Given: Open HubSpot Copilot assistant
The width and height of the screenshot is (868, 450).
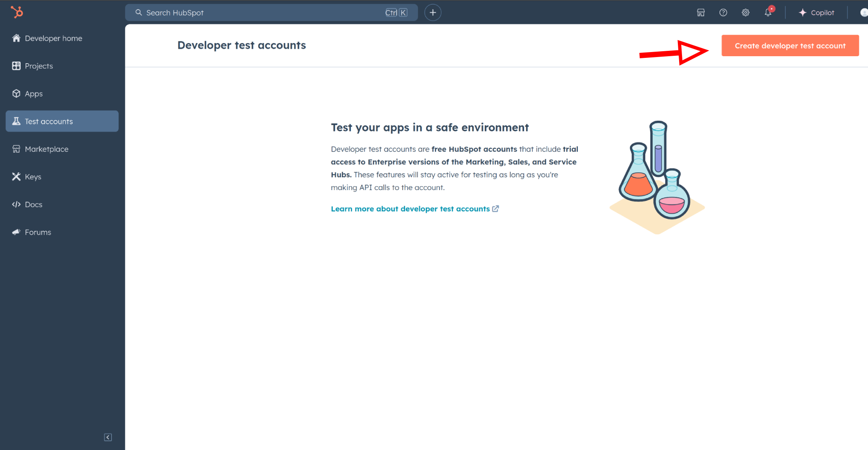Looking at the screenshot, I should point(816,13).
